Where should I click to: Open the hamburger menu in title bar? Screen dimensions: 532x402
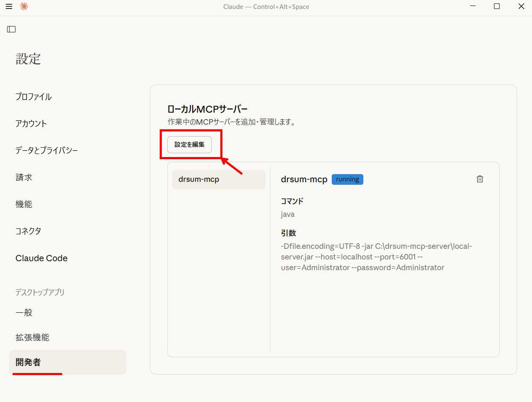coord(9,6)
